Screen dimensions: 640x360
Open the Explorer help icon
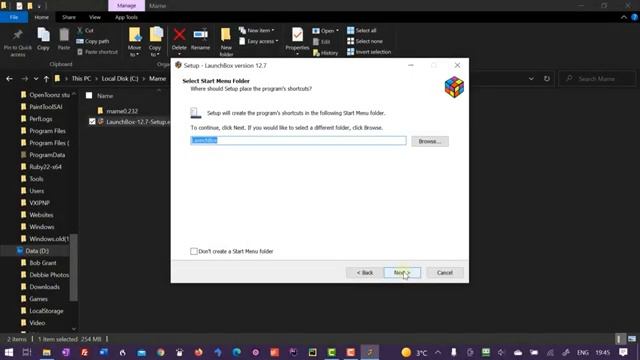point(634,17)
